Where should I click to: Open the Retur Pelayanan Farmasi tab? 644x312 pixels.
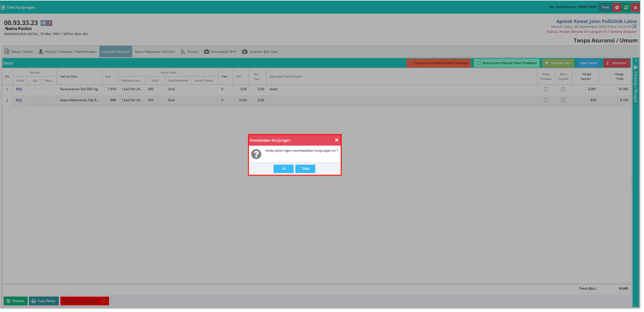155,52
